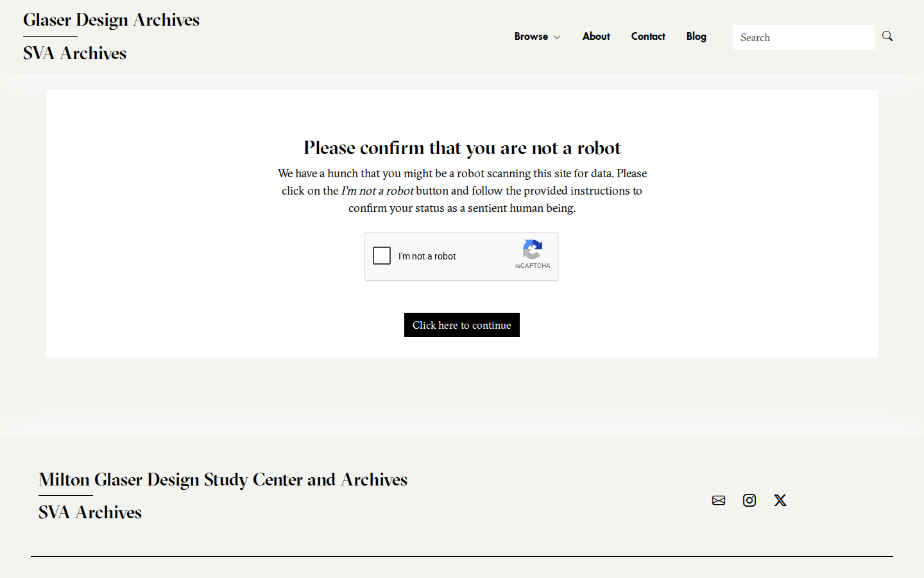Click the 'Click here to continue' button
The width and height of the screenshot is (924, 578).
[462, 325]
